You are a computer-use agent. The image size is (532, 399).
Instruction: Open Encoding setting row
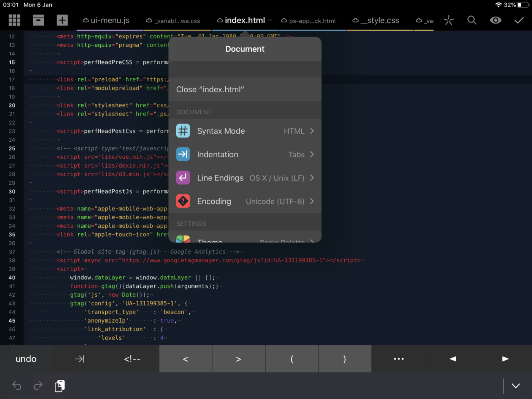245,201
